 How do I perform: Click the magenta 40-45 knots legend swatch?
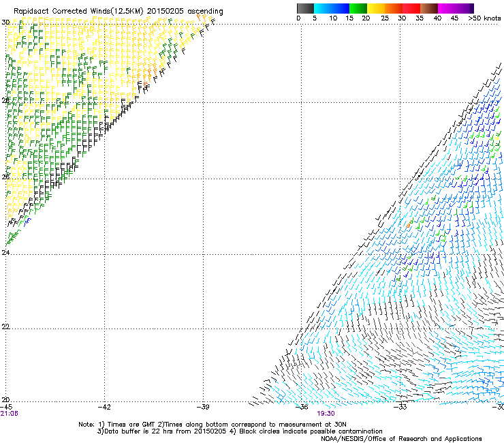(x=447, y=8)
